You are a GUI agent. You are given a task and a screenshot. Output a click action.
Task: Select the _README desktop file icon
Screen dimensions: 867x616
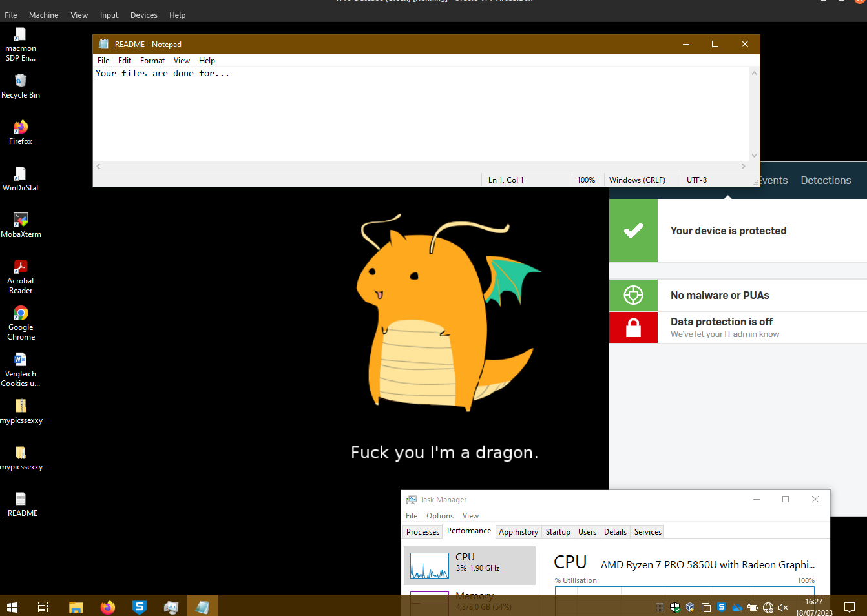pos(21,504)
